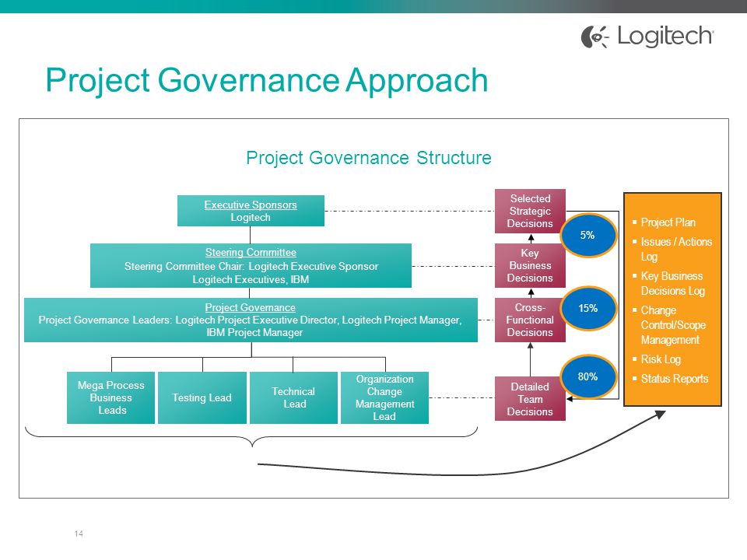Viewport: 747px width, 560px height.
Task: Select the Testing Lead box
Action: coord(202,397)
